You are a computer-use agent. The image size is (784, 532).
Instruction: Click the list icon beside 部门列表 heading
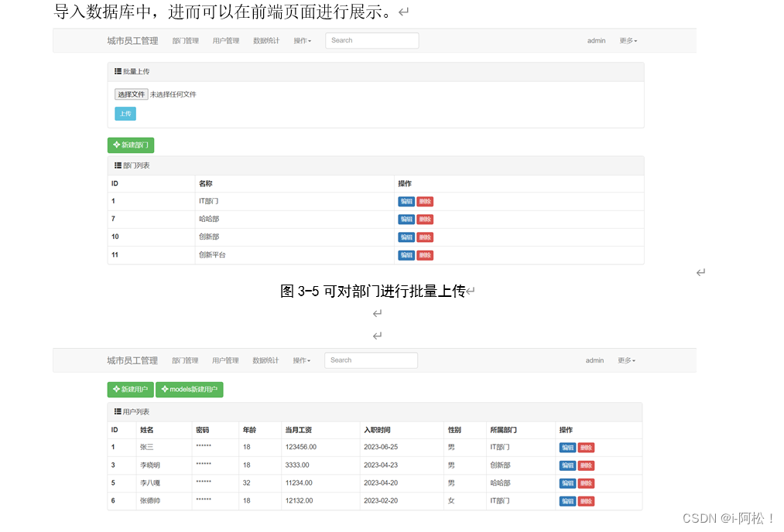pyautogui.click(x=118, y=165)
